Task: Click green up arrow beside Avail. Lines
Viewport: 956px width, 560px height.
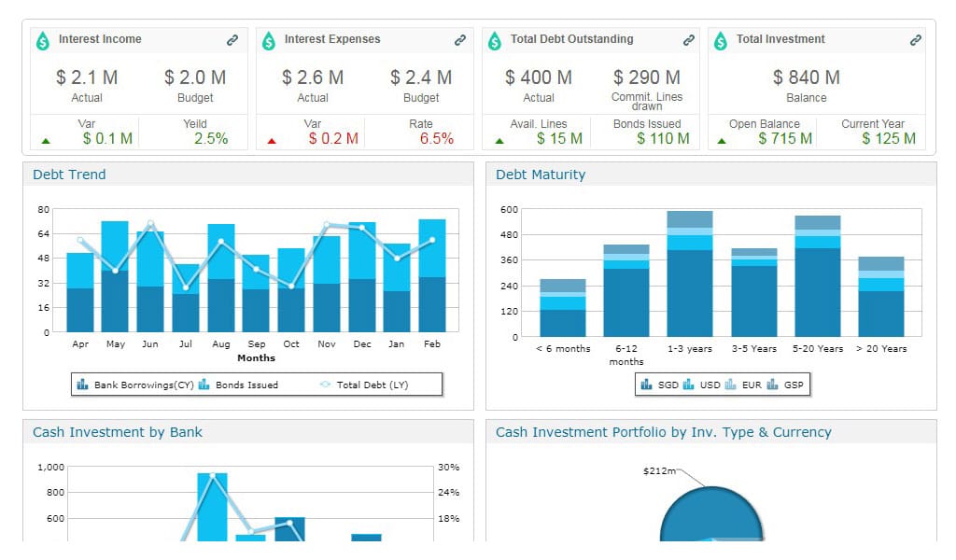Action: tap(499, 141)
